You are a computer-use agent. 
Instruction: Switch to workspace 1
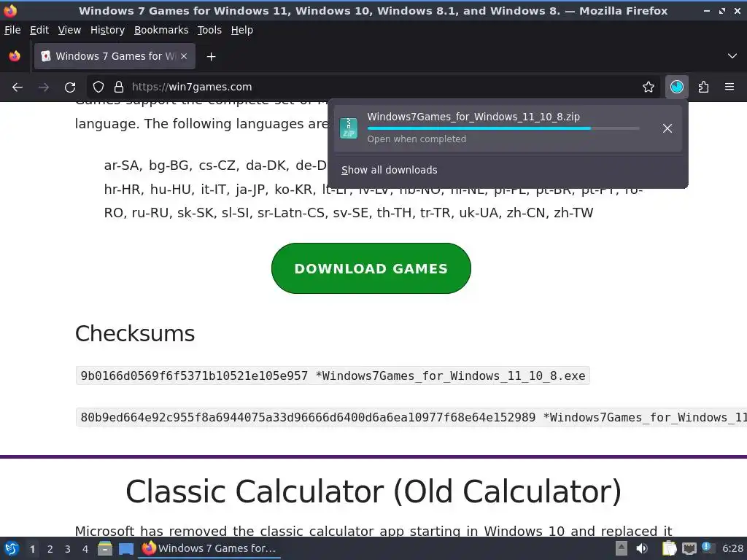point(32,549)
